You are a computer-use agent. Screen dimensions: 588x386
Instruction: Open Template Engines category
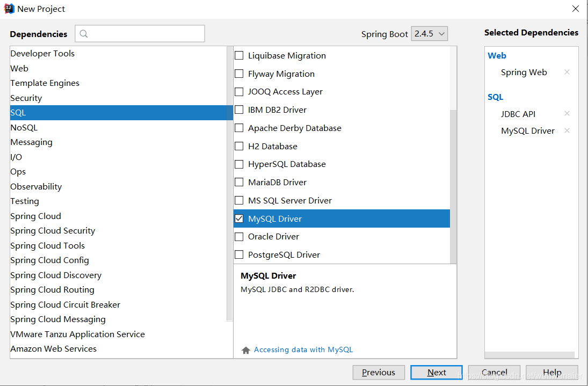pos(118,83)
